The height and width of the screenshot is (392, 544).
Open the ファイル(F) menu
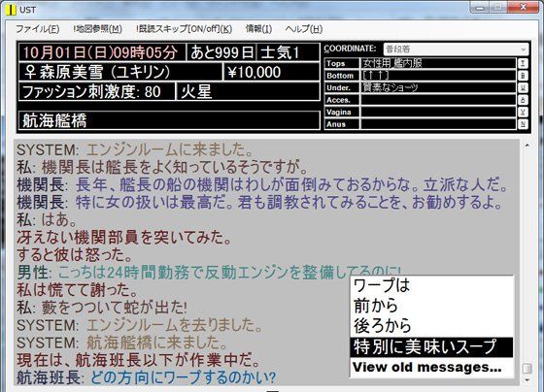click(x=38, y=29)
